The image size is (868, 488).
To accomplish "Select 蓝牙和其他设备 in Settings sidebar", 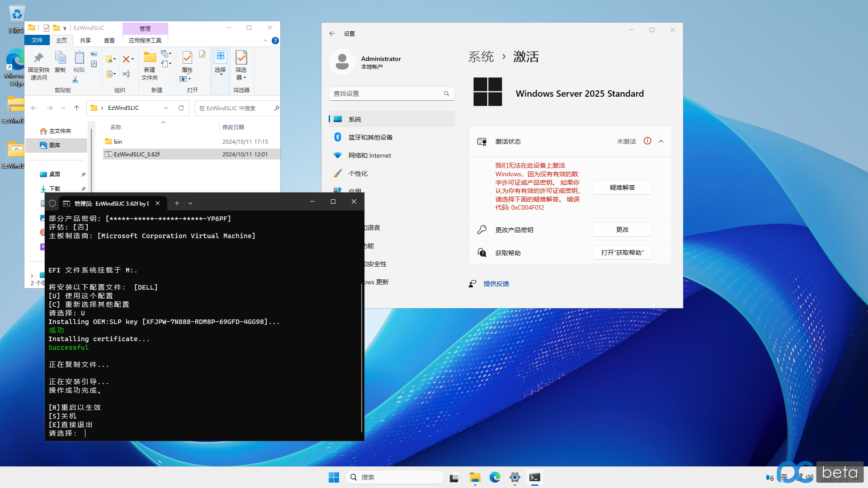I will (392, 137).
